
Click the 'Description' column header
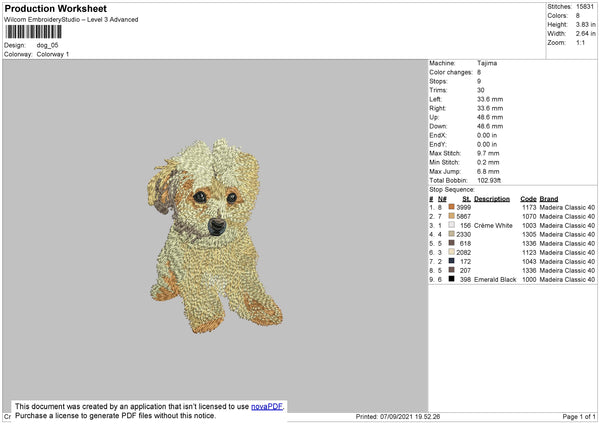[x=492, y=199]
